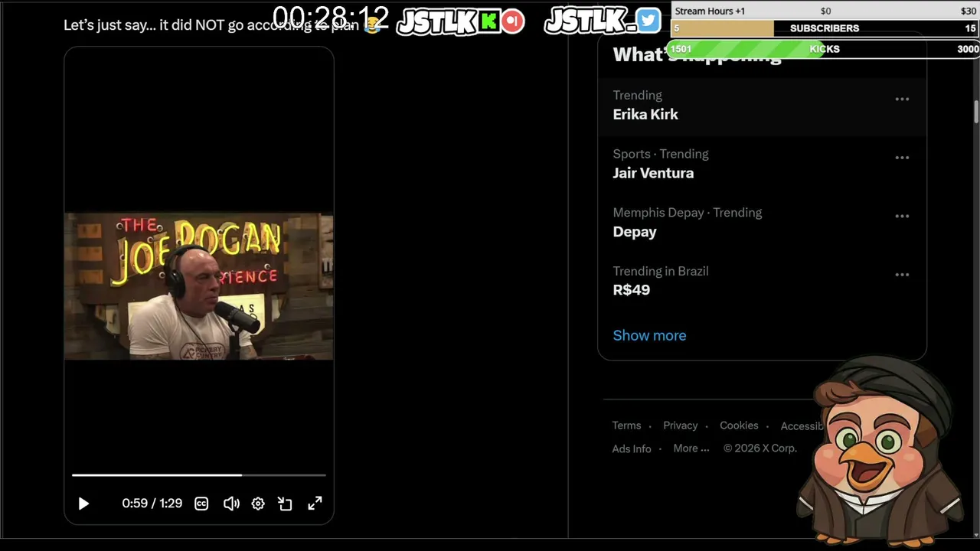
Task: Open the Ads Info footer link
Action: [632, 448]
